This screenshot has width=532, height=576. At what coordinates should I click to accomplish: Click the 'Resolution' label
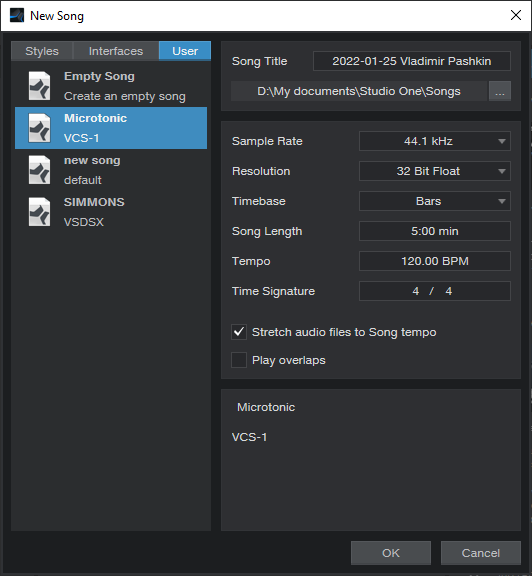261,171
